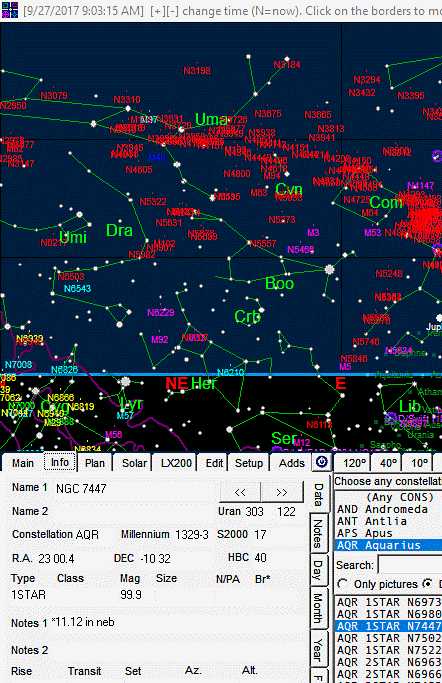The width and height of the screenshot is (442, 683).
Task: Click the N6543 nebula label on map
Action: pos(77,288)
